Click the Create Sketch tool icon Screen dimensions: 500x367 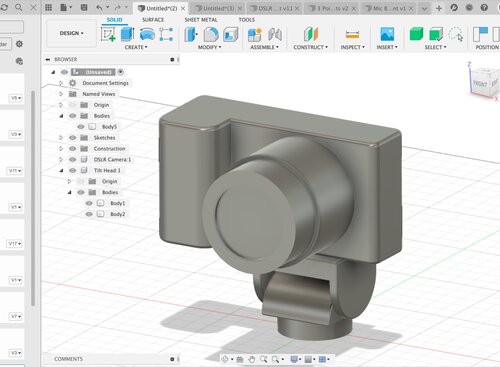[108, 34]
